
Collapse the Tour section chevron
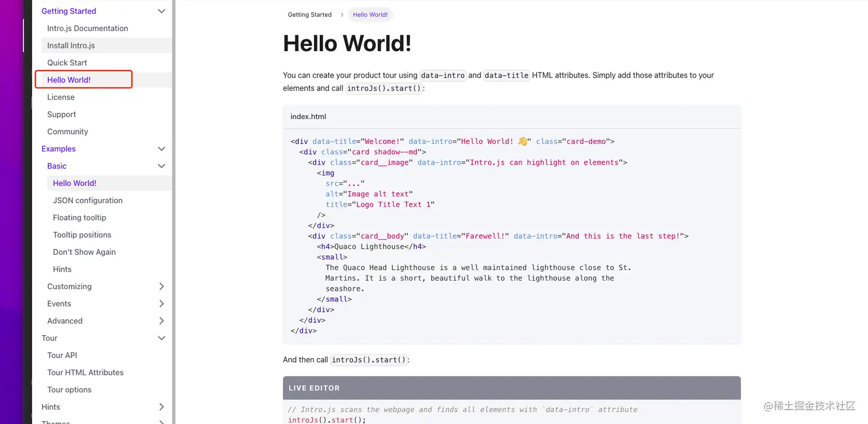(161, 338)
